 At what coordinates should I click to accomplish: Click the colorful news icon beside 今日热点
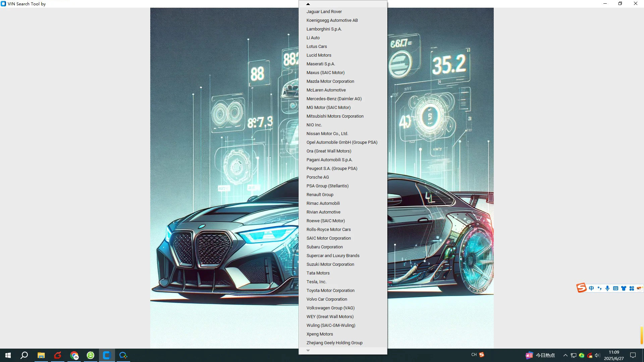pyautogui.click(x=529, y=355)
